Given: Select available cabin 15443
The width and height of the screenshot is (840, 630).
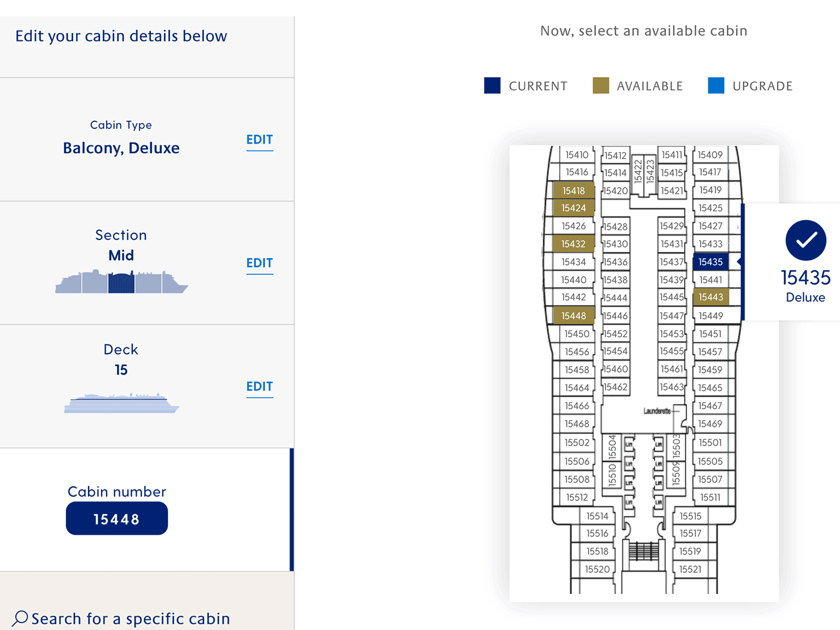Looking at the screenshot, I should click(711, 297).
